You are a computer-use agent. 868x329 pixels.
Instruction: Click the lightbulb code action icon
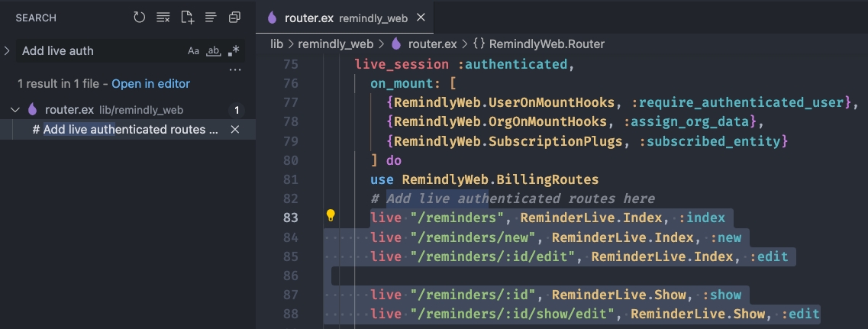click(x=331, y=216)
